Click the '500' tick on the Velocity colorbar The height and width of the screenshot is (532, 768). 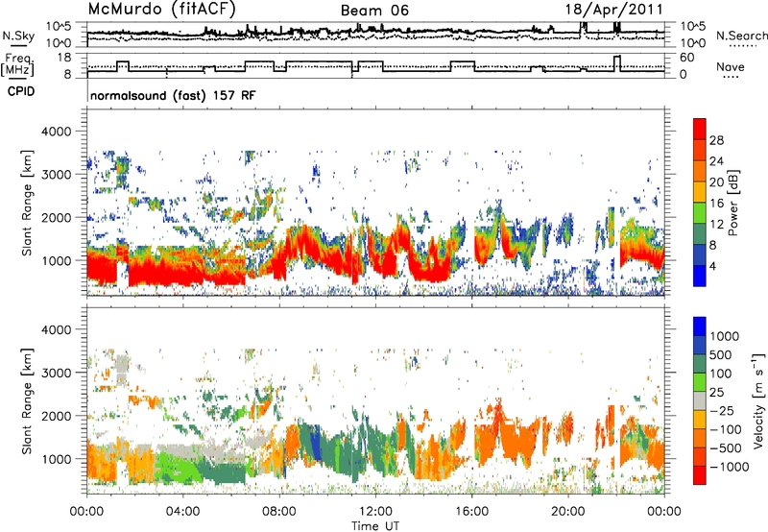tap(721, 354)
